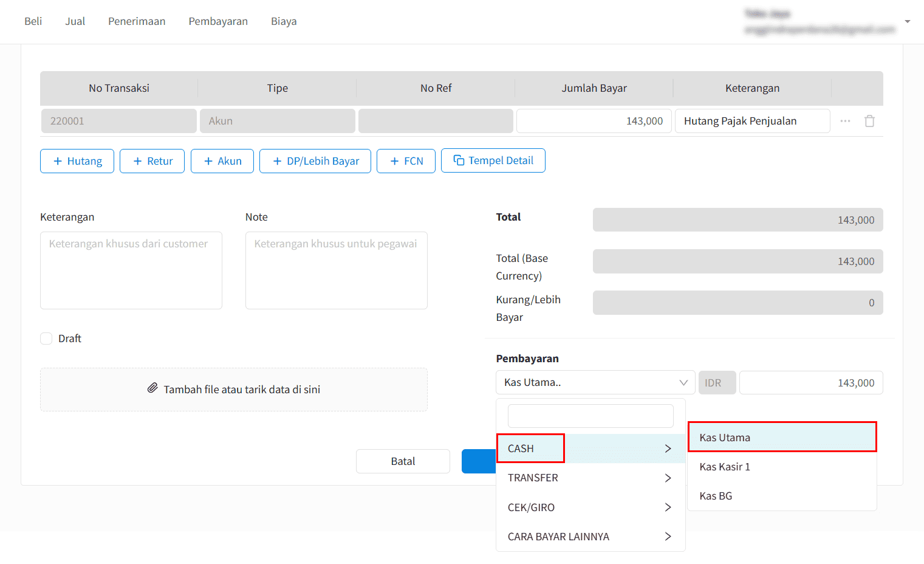
Task: Click the file upload drop area
Action: tap(234, 390)
